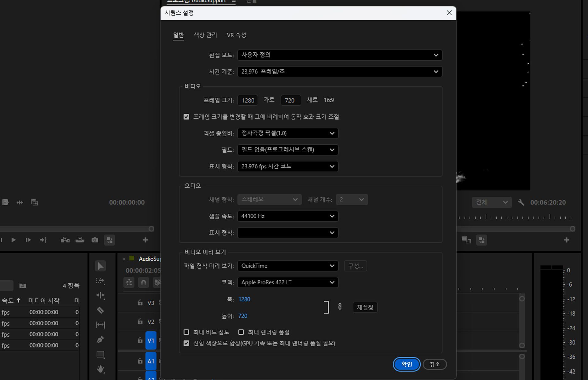Click the camera icon to export a frame
The image size is (588, 380).
coord(95,240)
